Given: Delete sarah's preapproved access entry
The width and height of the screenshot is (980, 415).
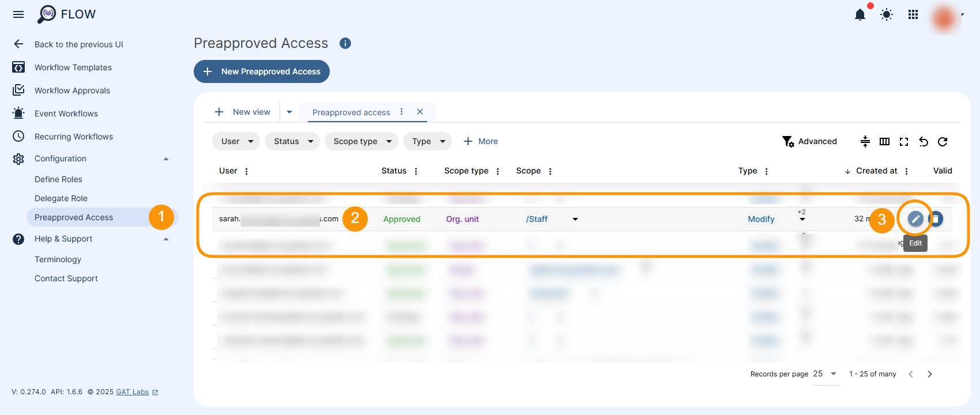Looking at the screenshot, I should coord(936,219).
